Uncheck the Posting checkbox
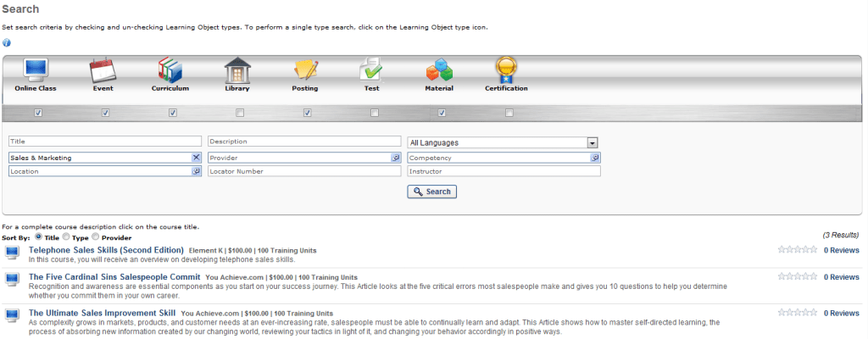The image size is (868, 339). pos(307,113)
